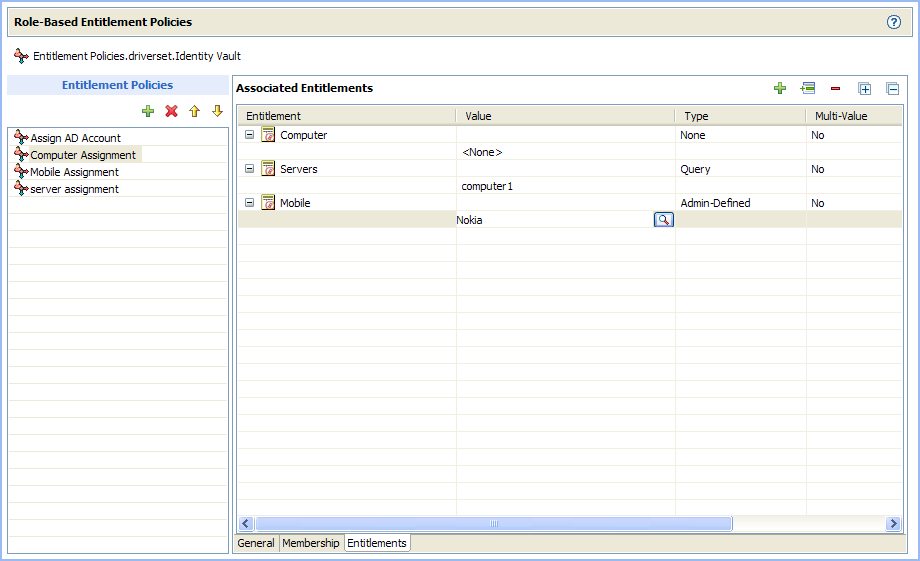Image resolution: width=920 pixels, height=561 pixels.
Task: Collapse the Computer entitlement row
Action: 250,135
